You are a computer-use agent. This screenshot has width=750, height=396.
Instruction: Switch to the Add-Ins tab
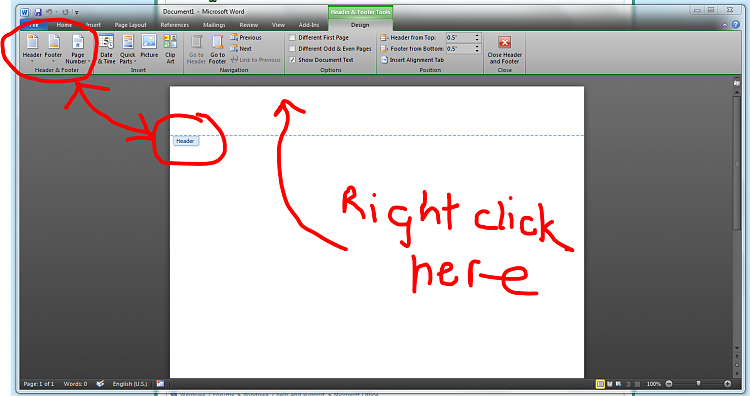[309, 25]
